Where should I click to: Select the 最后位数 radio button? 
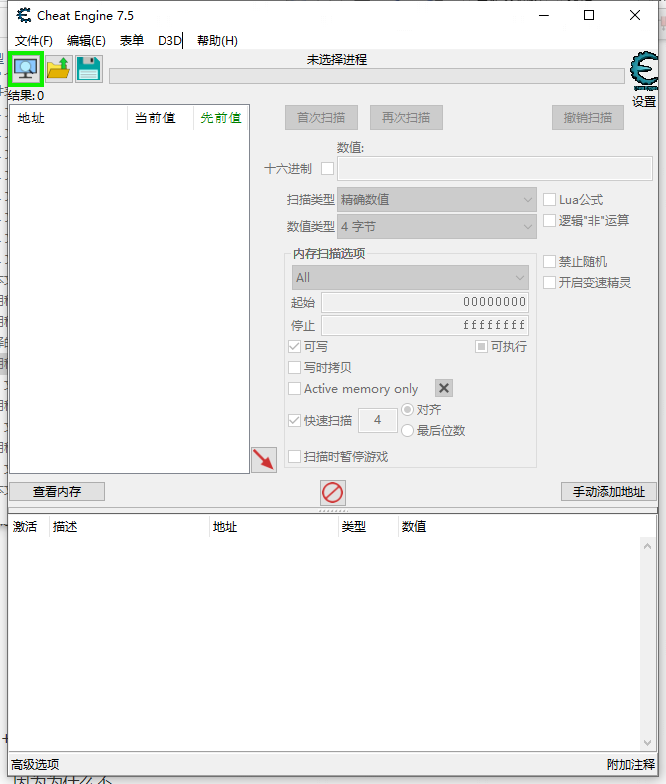(408, 430)
